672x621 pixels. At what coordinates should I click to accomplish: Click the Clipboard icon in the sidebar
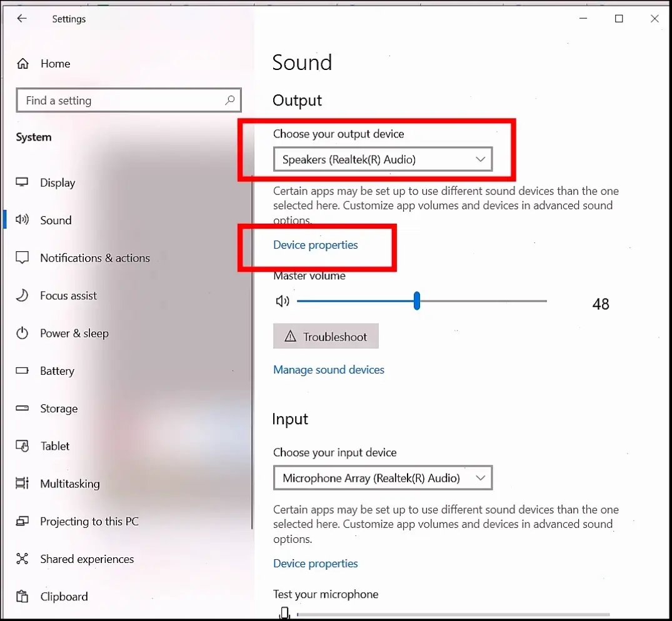pyautogui.click(x=23, y=597)
